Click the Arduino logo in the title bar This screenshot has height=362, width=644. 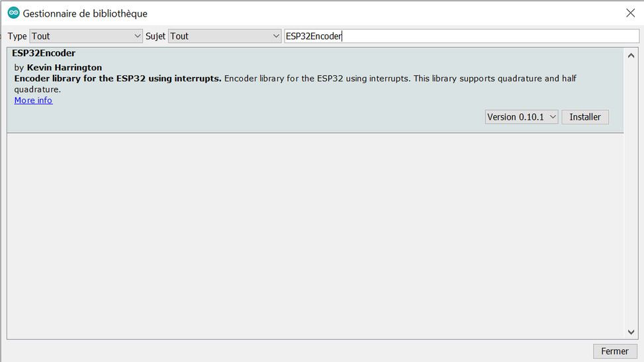click(x=13, y=13)
